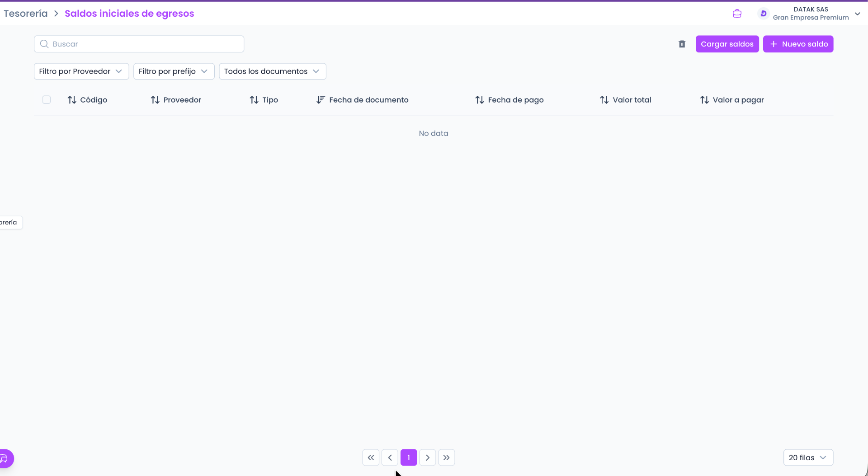
Task: Click the DATAK SAS company logo icon
Action: pos(763,14)
